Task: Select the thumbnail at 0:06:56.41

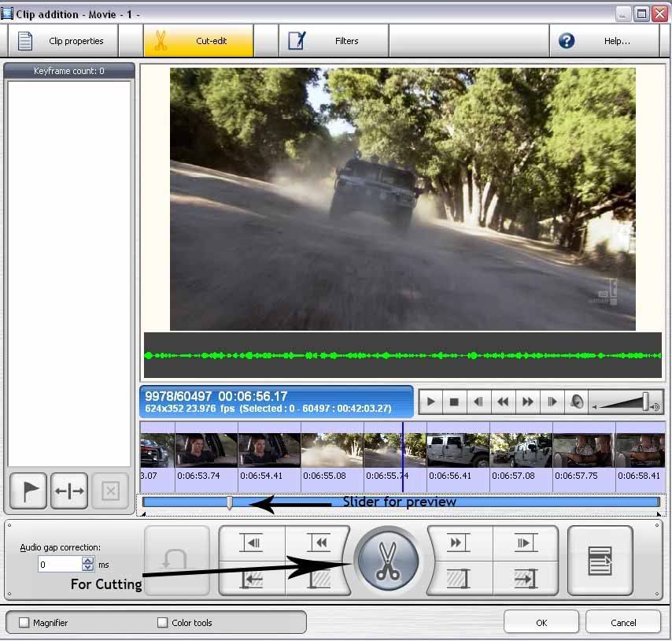Action: pyautogui.click(x=458, y=450)
